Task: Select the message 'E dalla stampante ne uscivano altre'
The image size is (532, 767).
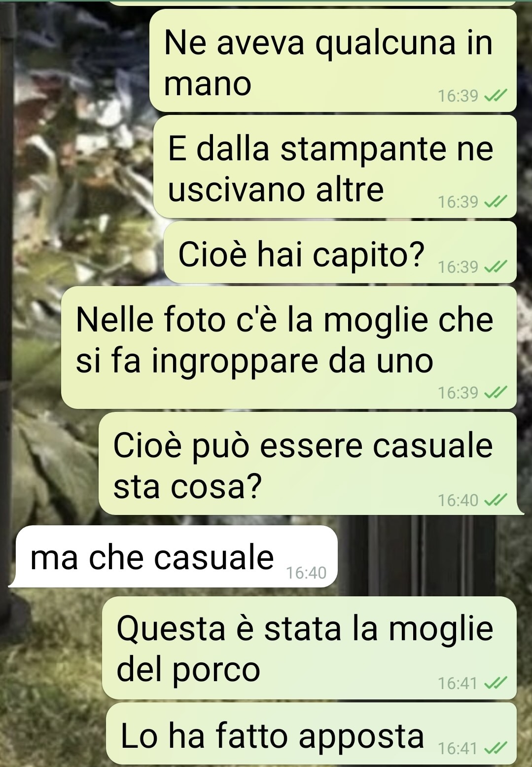Action: (335, 167)
